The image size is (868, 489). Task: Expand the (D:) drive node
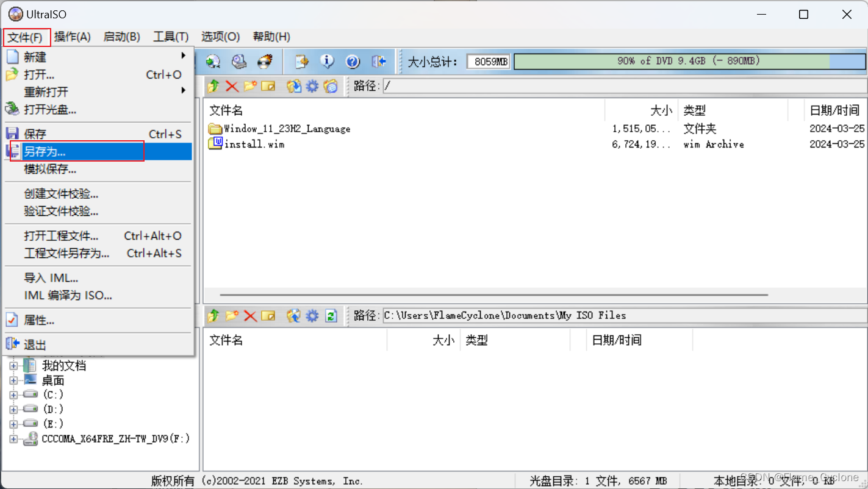pyautogui.click(x=13, y=409)
